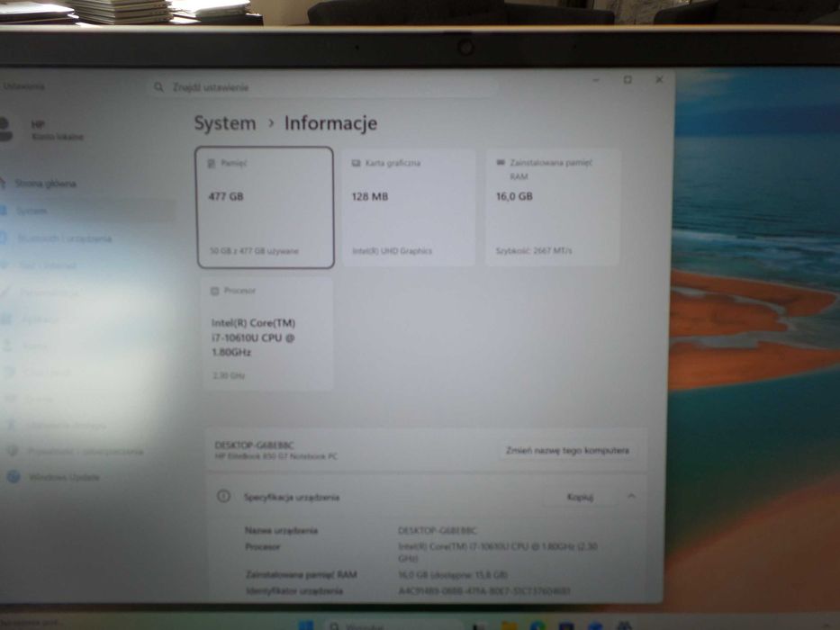Open 'Personalizacja' settings in the sidebar

click(50, 292)
